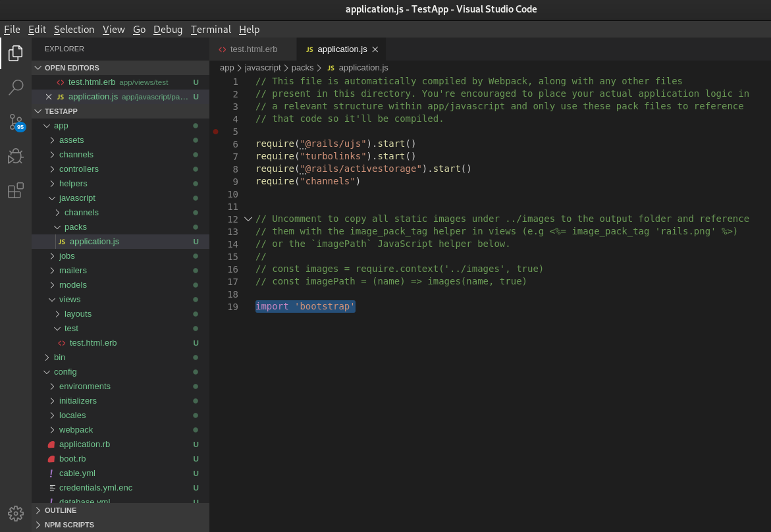Open test.html.erb in the file tree

(93, 343)
